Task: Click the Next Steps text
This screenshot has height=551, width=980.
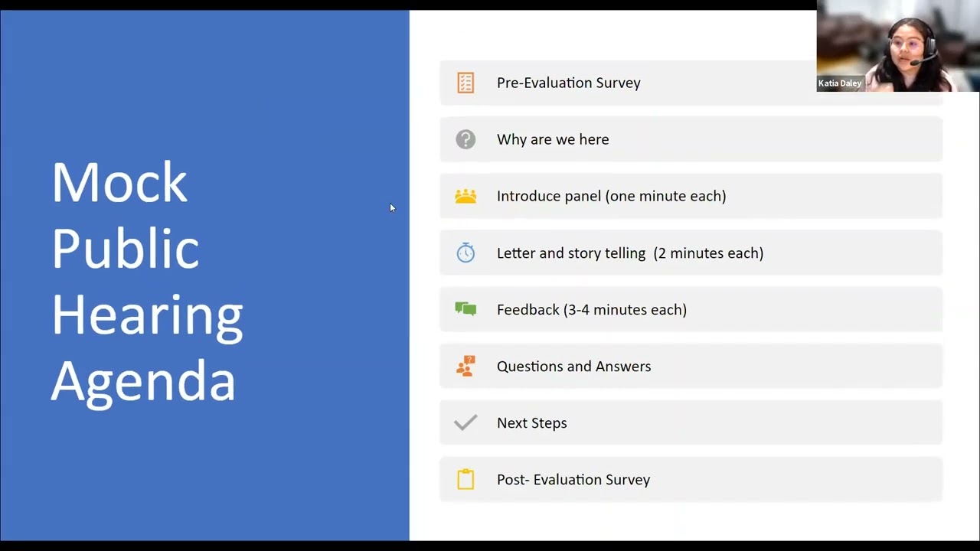Action: coord(532,422)
